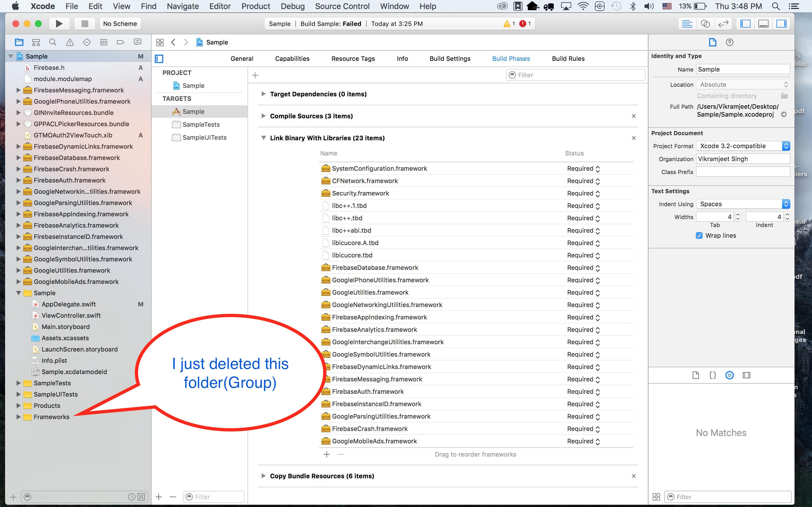Click the red error indicator in the activity bar

click(522, 23)
